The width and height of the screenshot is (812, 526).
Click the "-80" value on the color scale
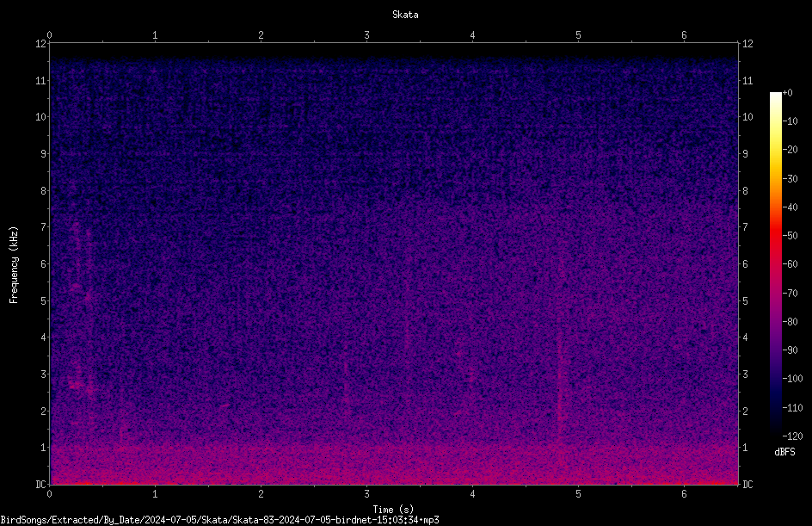[x=790, y=322]
